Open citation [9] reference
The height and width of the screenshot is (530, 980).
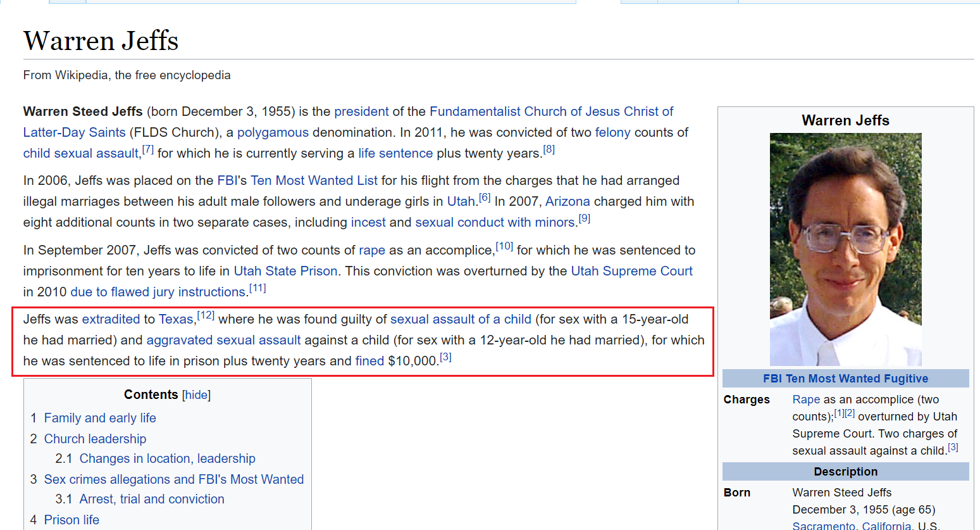[x=585, y=218]
